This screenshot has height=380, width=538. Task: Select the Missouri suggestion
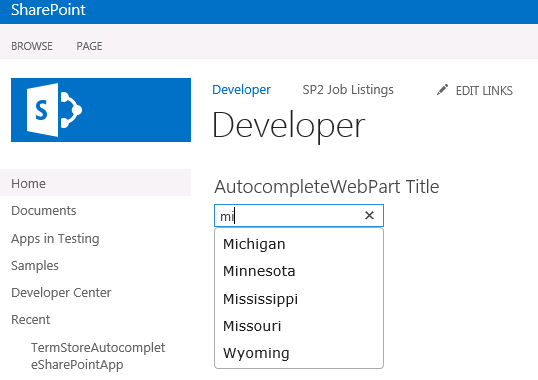point(299,326)
